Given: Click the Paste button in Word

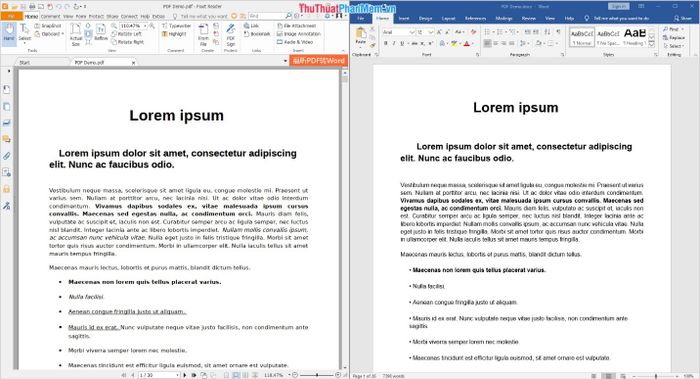Looking at the screenshot, I should click(x=360, y=37).
